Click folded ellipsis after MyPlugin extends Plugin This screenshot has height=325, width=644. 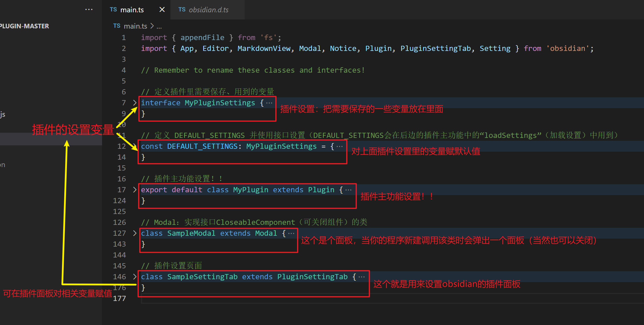[x=348, y=190]
